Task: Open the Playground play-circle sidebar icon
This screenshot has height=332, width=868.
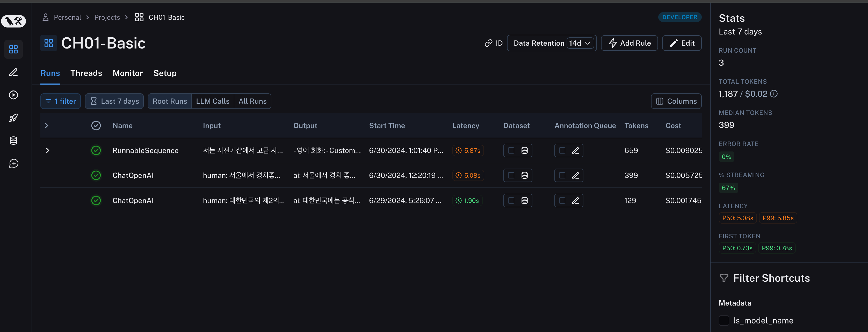Action: (x=13, y=95)
